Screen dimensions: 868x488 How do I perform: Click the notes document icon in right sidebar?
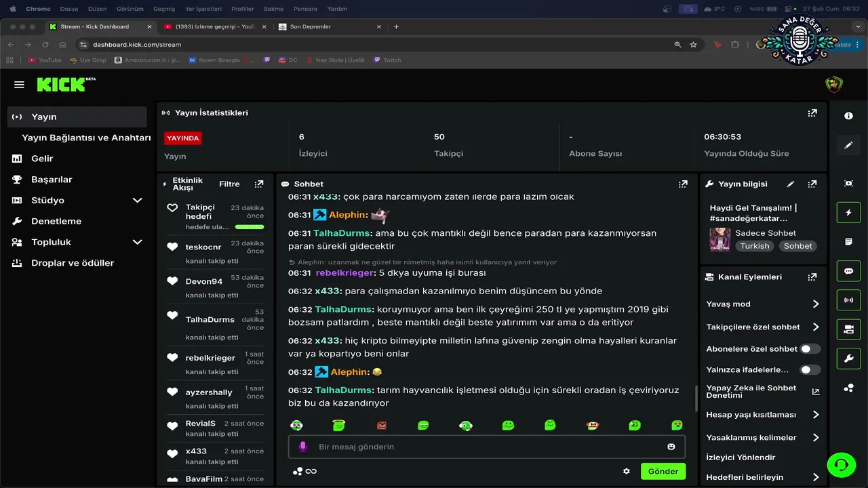click(x=848, y=241)
